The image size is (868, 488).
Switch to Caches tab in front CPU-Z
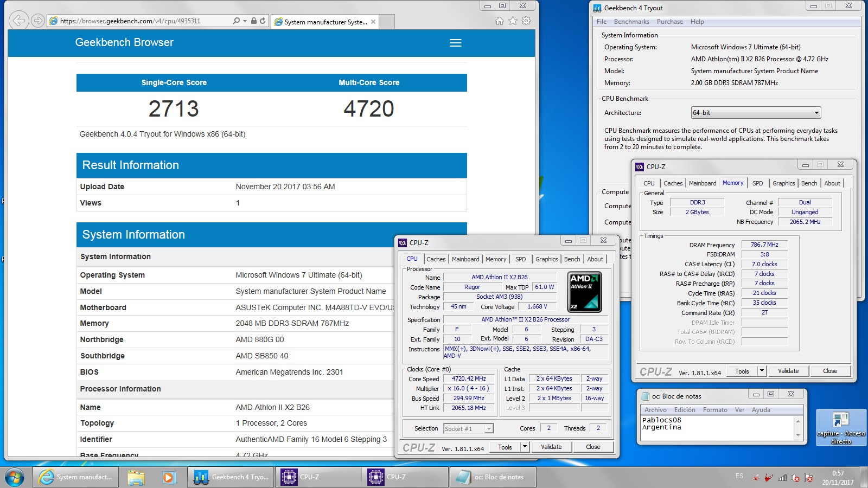pos(436,259)
